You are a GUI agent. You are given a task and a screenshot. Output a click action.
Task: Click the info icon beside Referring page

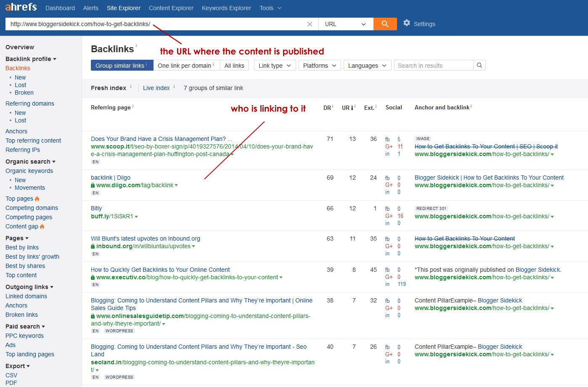133,106
